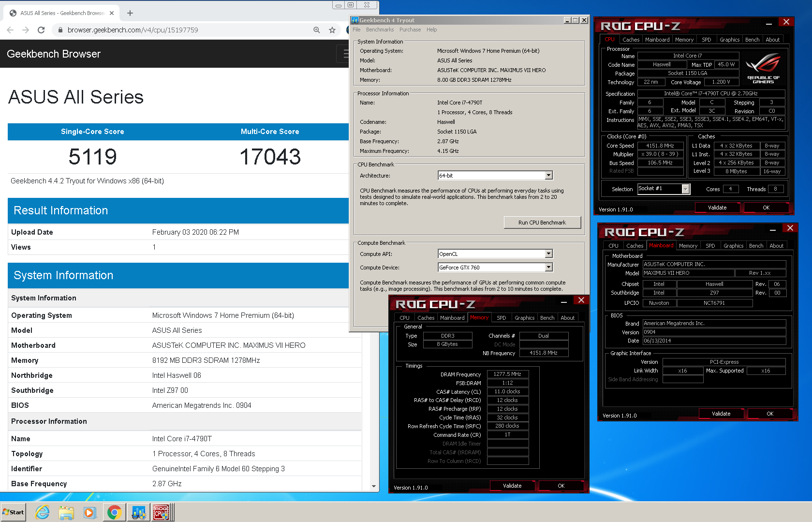Open the Socket #1 selection dropdown in CPU-Z
The height and width of the screenshot is (522, 812).
685,189
